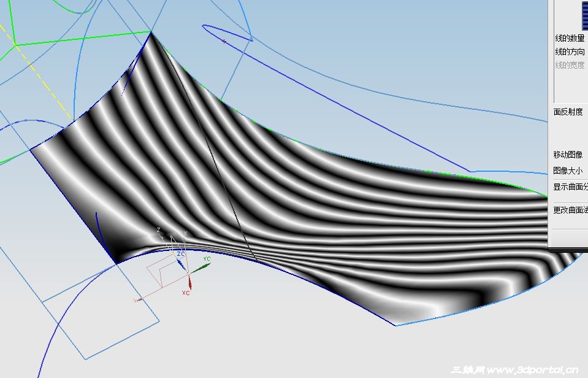
Task: Click the 面反射度 label
Action: (568, 112)
